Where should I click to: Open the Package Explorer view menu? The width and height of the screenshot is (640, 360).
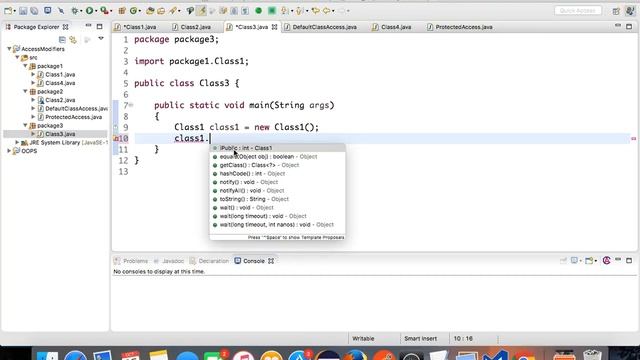101,39
